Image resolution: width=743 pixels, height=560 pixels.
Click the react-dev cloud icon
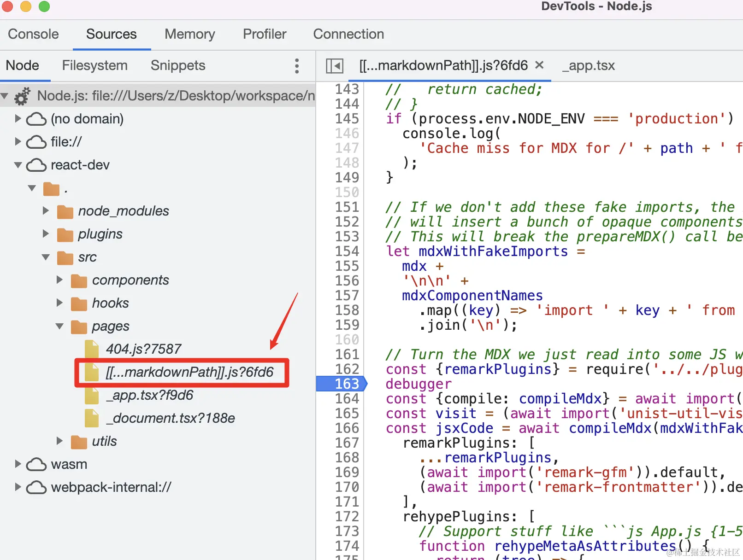(36, 165)
